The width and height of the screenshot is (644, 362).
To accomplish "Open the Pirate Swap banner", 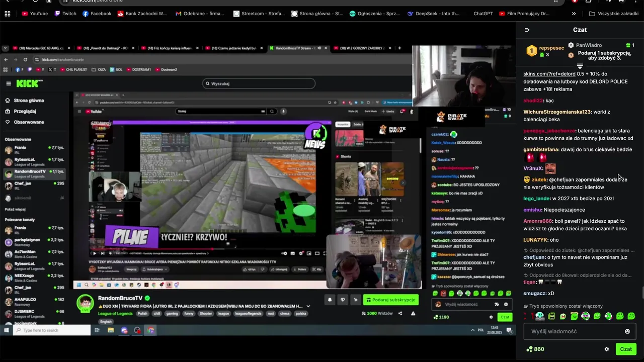I will (x=452, y=117).
